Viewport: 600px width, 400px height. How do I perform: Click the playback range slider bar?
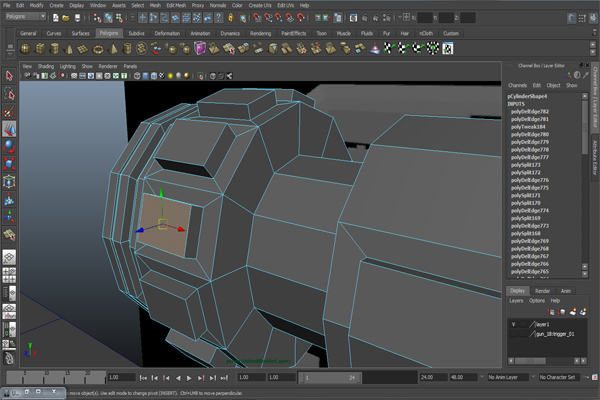330,378
